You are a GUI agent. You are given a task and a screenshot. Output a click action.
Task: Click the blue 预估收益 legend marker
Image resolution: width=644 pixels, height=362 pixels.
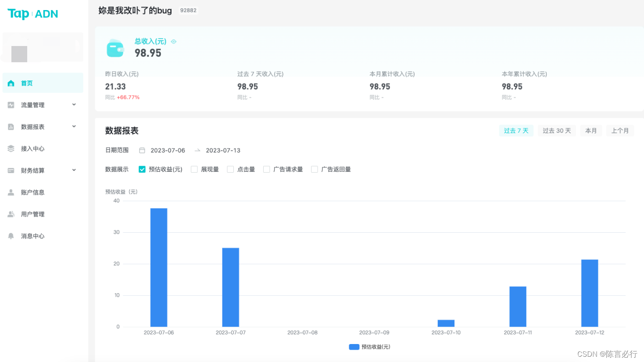(x=354, y=347)
